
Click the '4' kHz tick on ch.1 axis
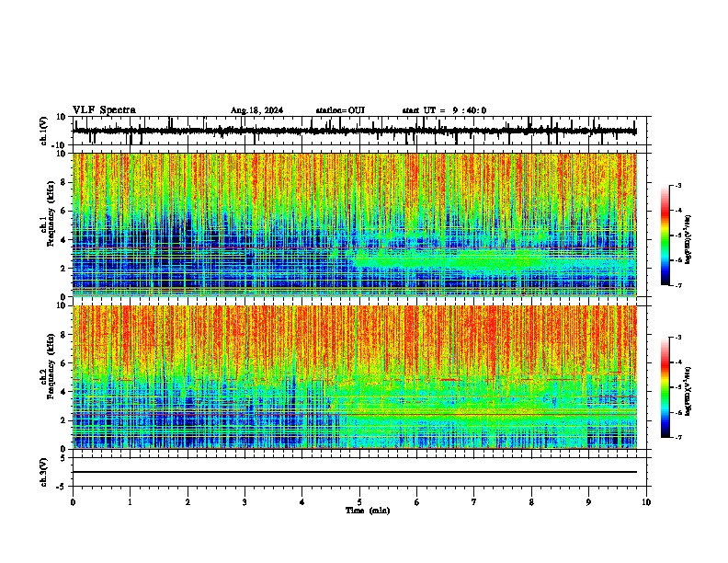(63, 240)
